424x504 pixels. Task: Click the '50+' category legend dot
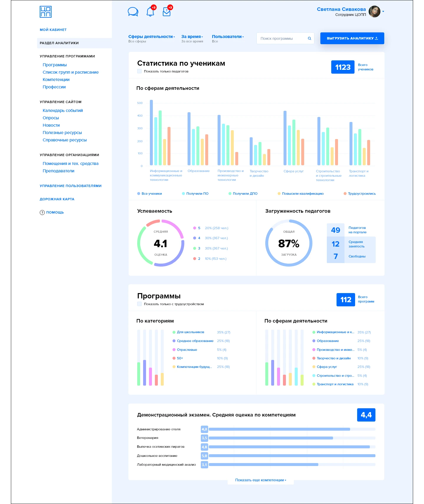click(174, 358)
